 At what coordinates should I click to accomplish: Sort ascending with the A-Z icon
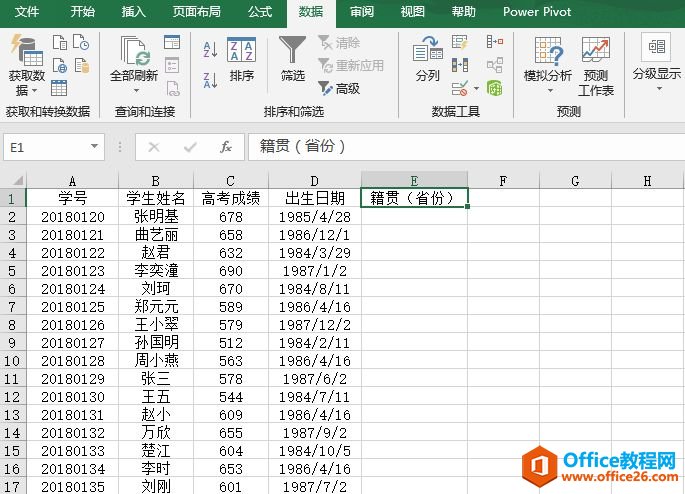(210, 49)
